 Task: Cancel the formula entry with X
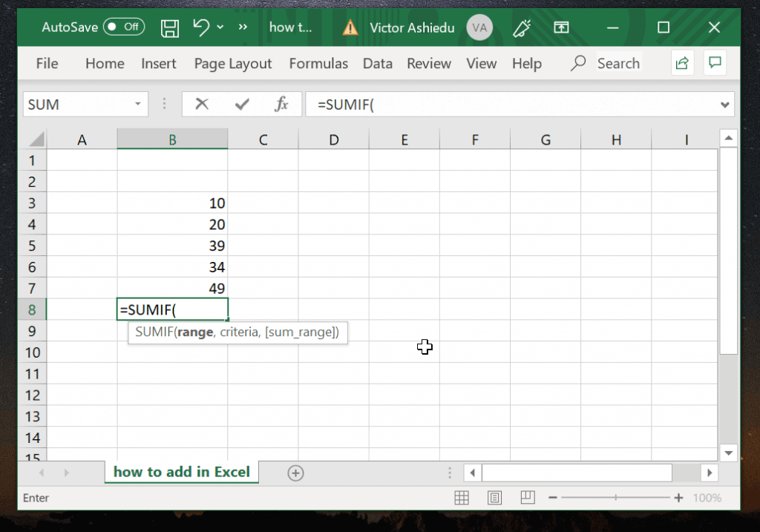pyautogui.click(x=202, y=104)
